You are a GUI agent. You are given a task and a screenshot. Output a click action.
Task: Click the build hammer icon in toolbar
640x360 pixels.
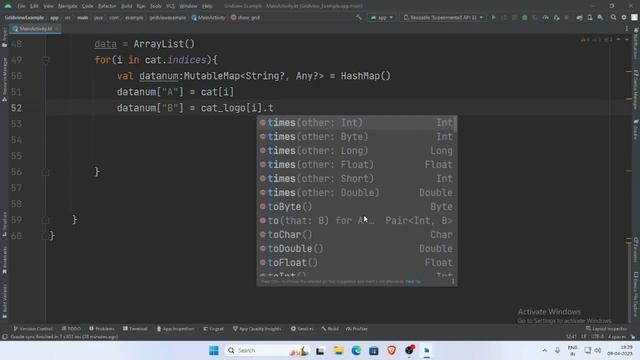[x=359, y=18]
